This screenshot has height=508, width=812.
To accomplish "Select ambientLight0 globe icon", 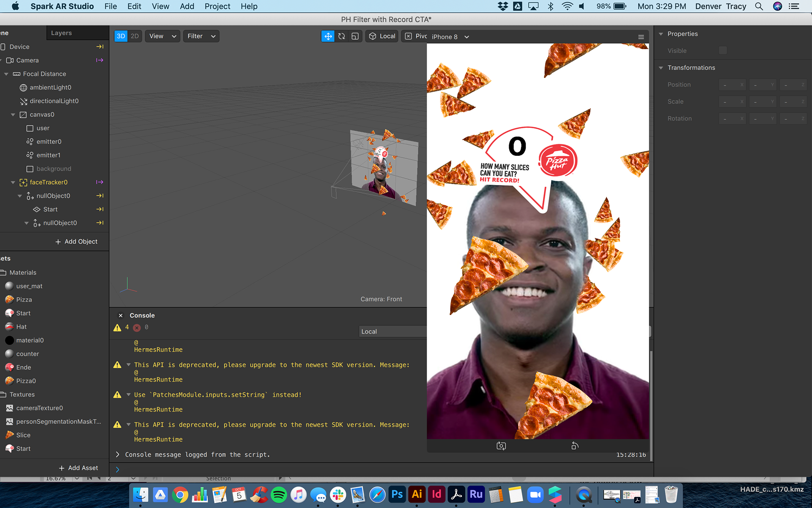I will click(x=23, y=88).
